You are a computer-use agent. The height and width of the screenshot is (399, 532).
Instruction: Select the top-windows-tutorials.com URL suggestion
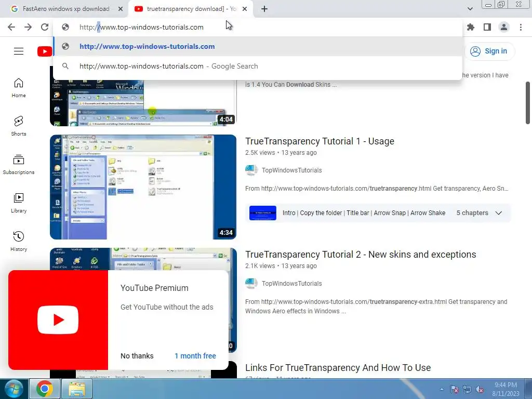point(258,46)
